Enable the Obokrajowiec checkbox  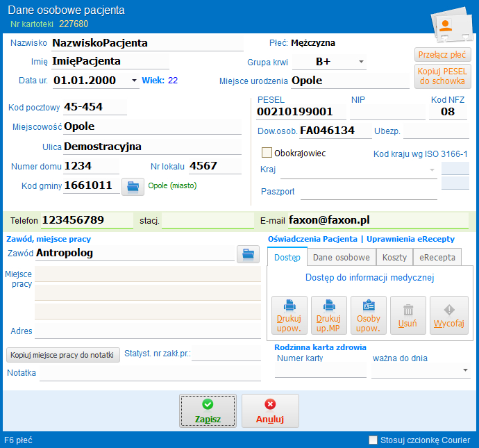(x=267, y=153)
